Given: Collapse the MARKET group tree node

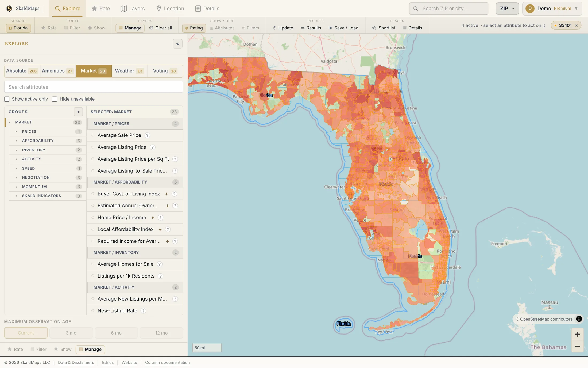Looking at the screenshot, I should [x=10, y=122].
